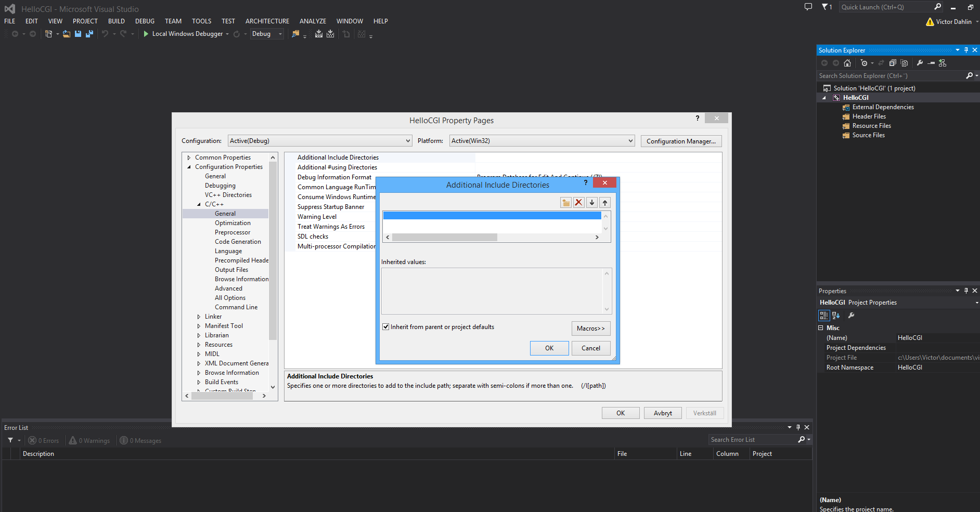Click the wrench Properties icon in Solution Explorer toolbar
980x512 pixels.
tap(920, 63)
